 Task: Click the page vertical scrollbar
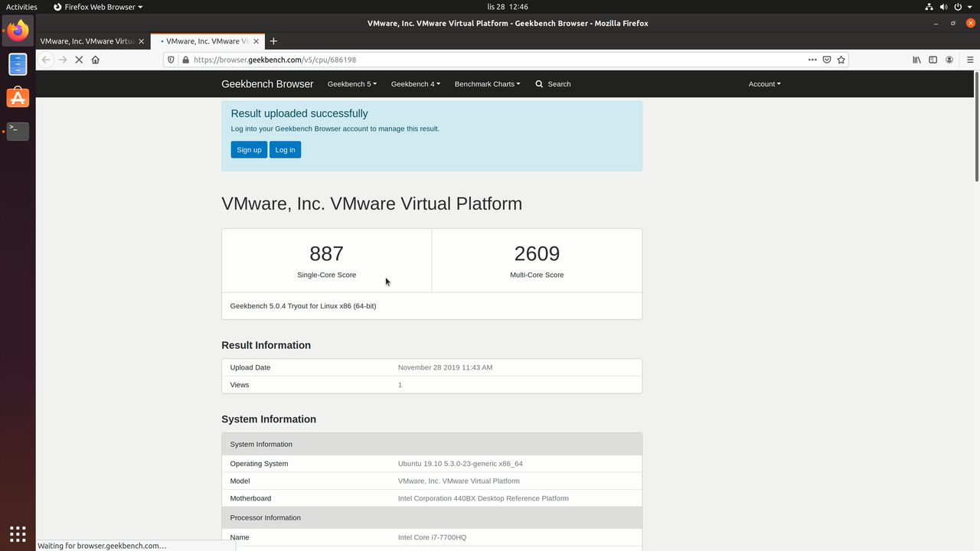(976, 126)
